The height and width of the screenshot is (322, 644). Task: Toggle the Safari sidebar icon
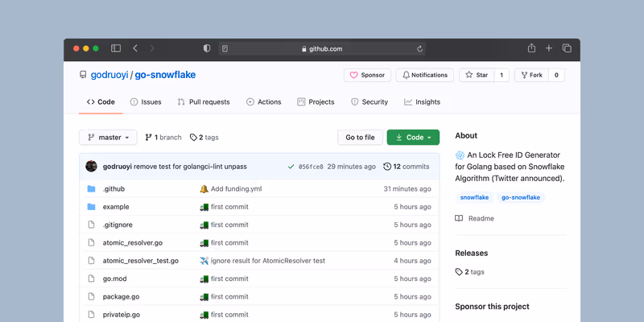[116, 48]
